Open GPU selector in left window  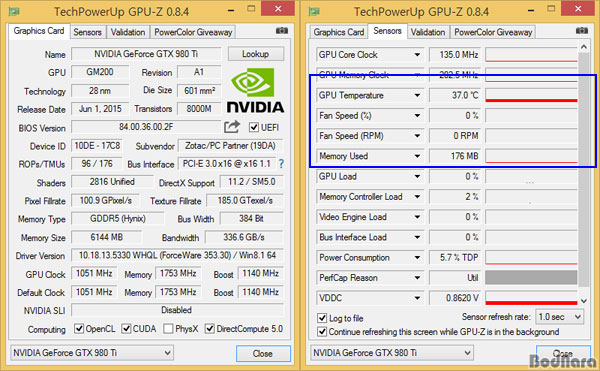pos(91,353)
